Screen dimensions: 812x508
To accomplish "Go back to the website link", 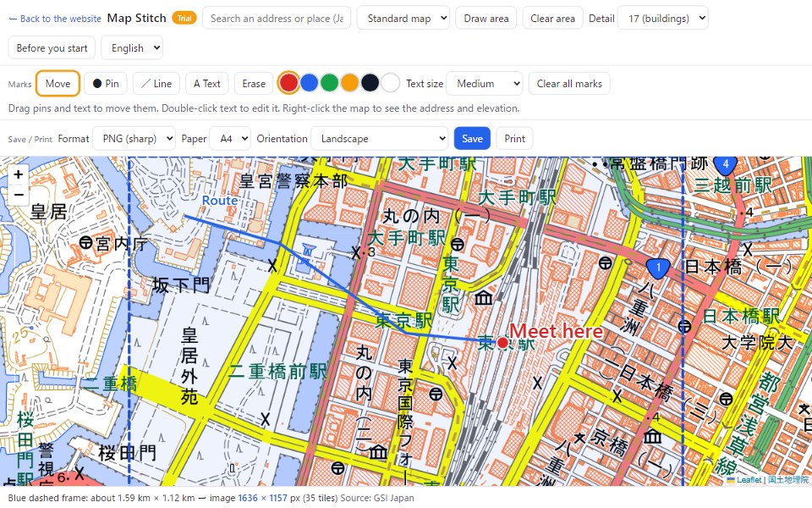I will [x=55, y=19].
